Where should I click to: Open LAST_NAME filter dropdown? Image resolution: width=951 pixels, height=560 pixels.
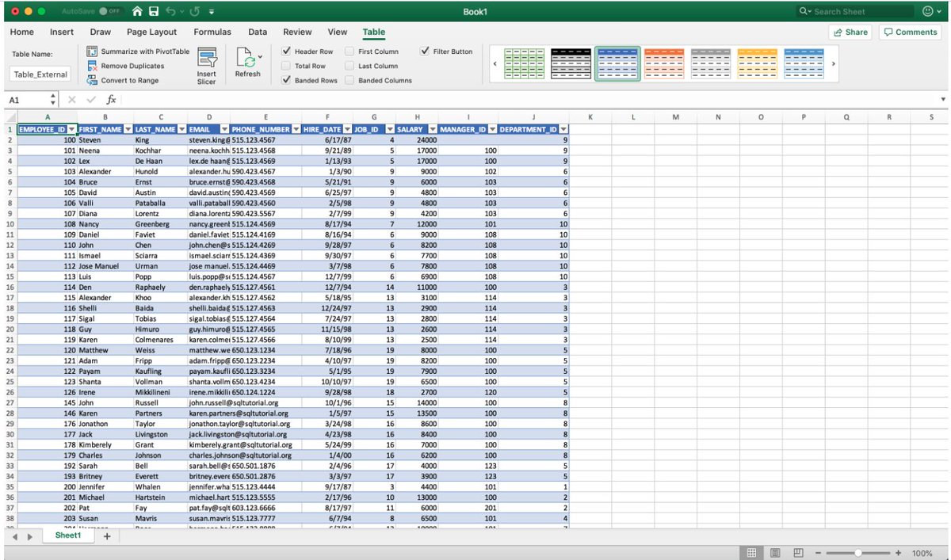coord(181,129)
